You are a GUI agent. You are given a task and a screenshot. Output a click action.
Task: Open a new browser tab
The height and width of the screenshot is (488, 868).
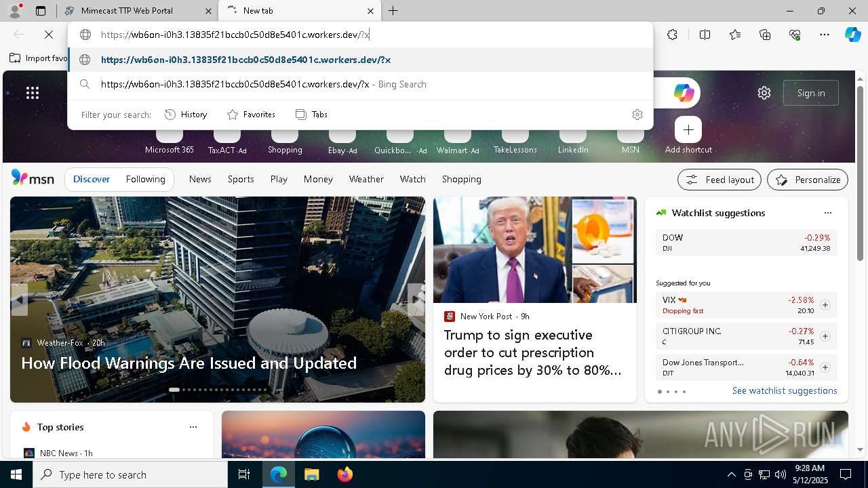(x=393, y=11)
